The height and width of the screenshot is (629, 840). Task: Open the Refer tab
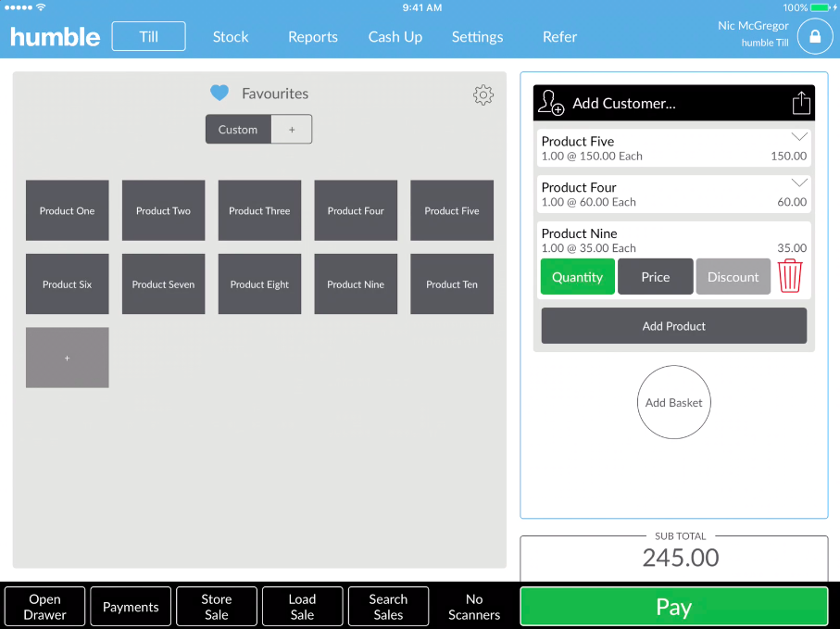point(559,36)
